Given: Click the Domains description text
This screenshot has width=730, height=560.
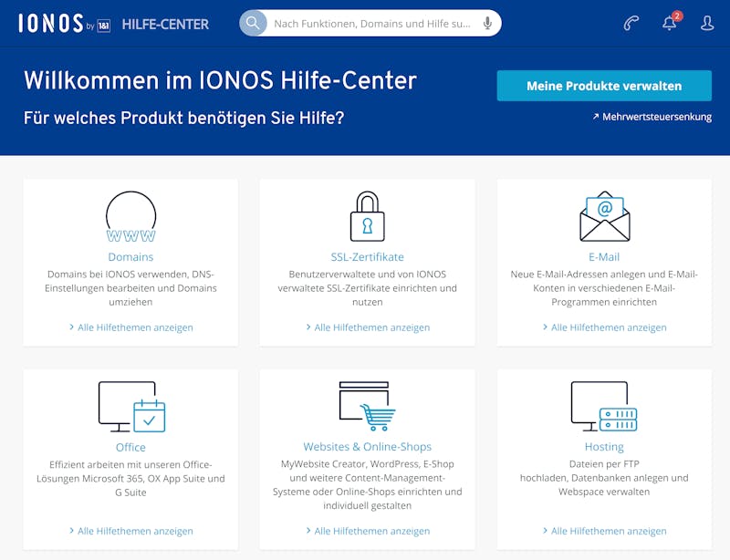Looking at the screenshot, I should point(130,288).
